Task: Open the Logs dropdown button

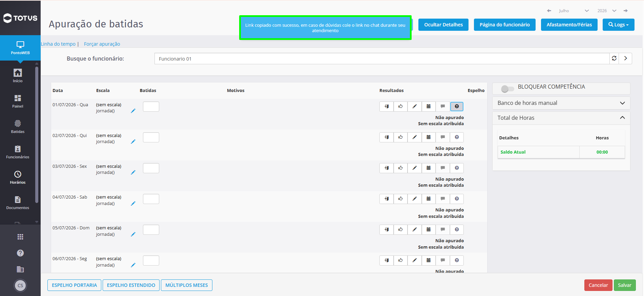Action: point(619,25)
